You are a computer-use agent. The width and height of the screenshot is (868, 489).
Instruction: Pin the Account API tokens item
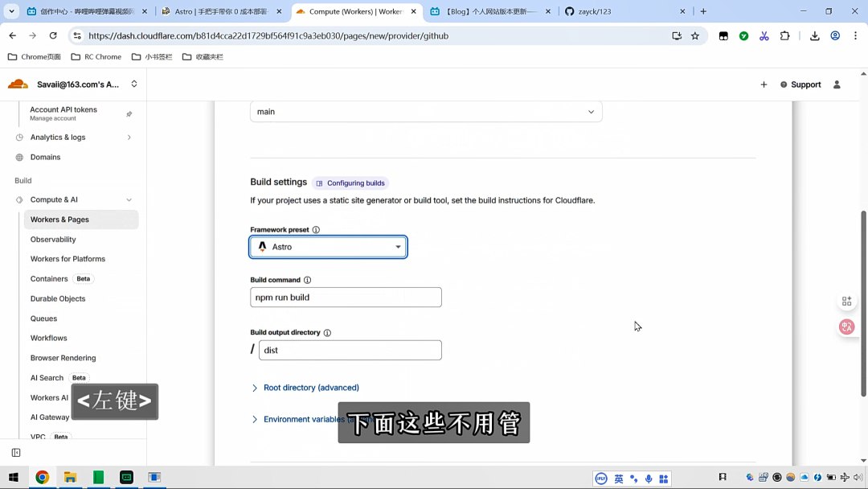[x=129, y=114]
